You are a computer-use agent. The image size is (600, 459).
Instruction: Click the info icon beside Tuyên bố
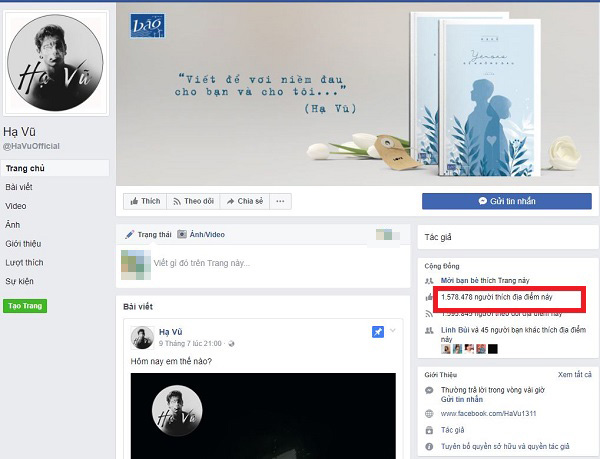[429, 446]
